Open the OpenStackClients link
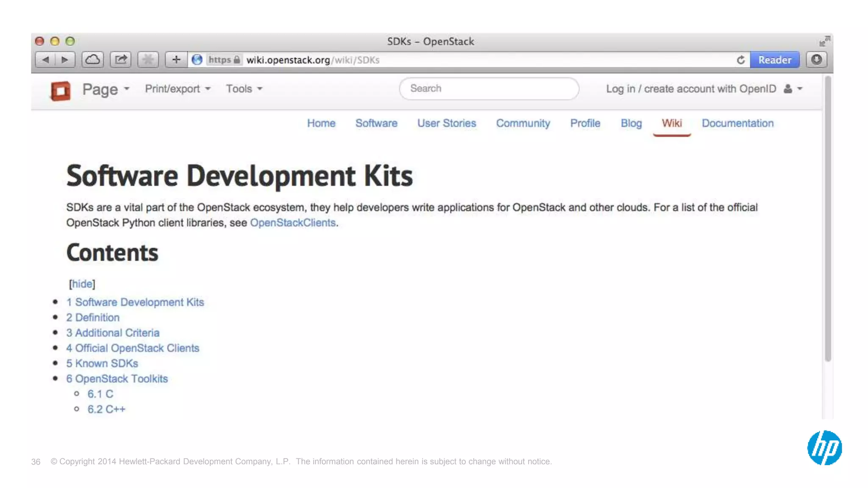The image size is (868, 488). (292, 223)
